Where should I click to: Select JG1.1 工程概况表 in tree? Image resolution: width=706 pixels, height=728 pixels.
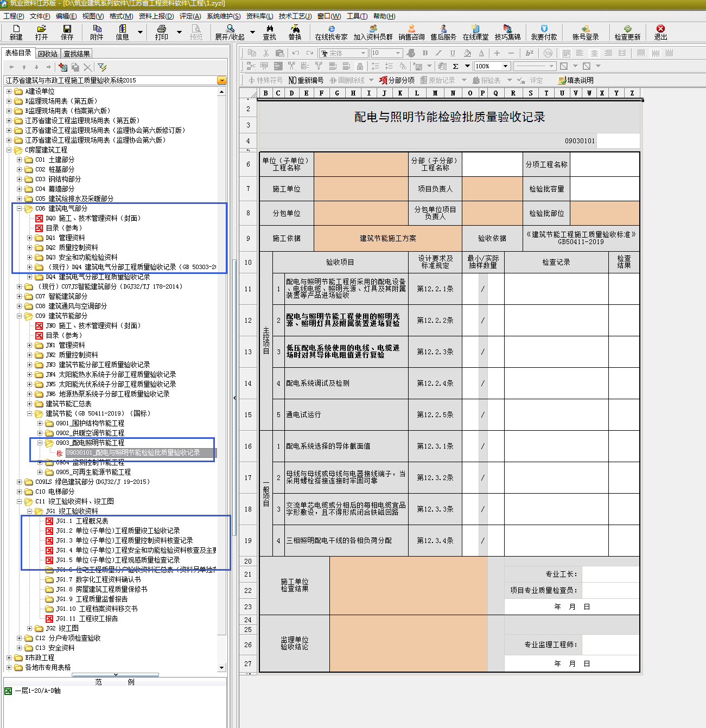point(82,521)
